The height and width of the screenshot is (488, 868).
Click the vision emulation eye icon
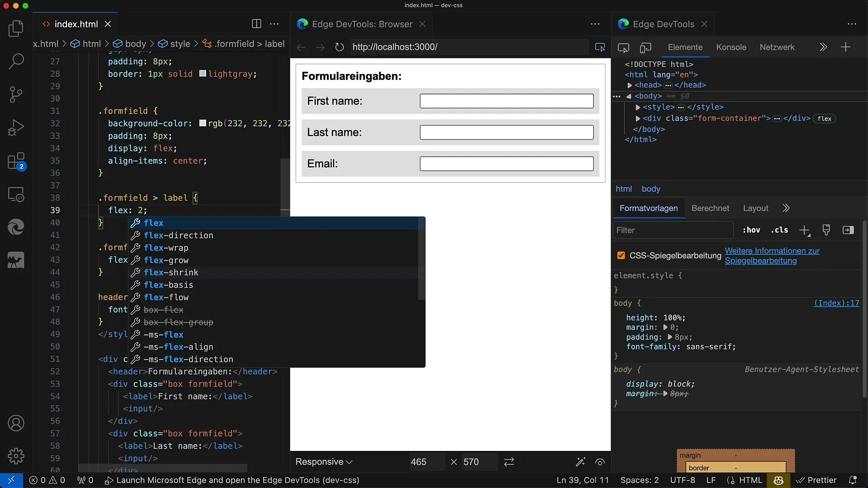click(600, 462)
